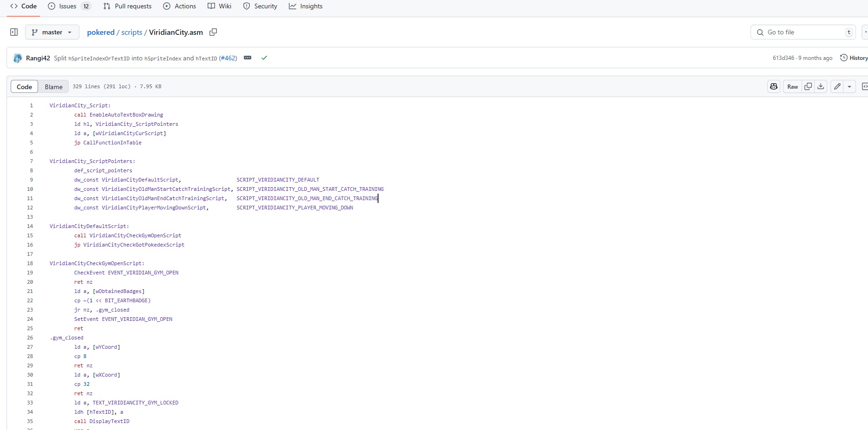
Task: Toggle the file tree side panel
Action: pos(14,32)
